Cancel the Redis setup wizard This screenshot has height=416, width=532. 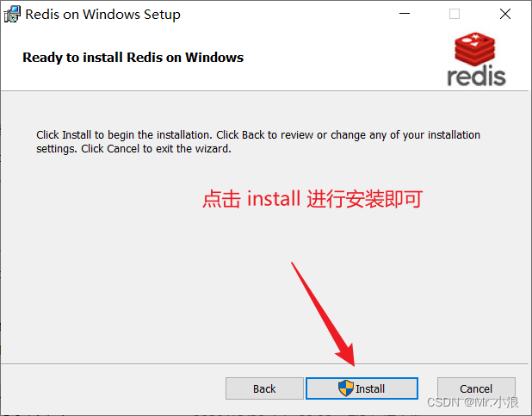coord(476,388)
